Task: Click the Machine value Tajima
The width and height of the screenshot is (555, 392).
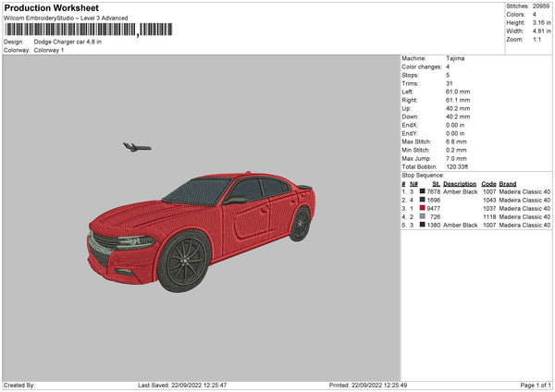Action: [455, 58]
